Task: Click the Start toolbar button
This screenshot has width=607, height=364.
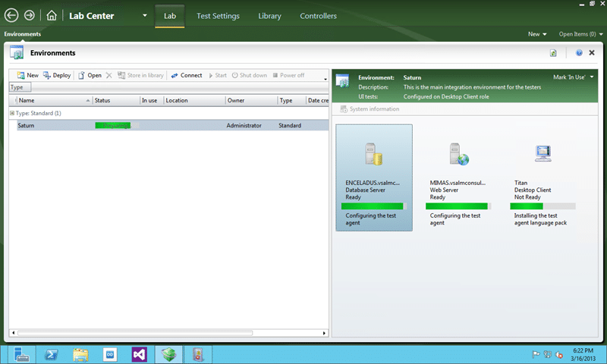Action: click(x=218, y=75)
